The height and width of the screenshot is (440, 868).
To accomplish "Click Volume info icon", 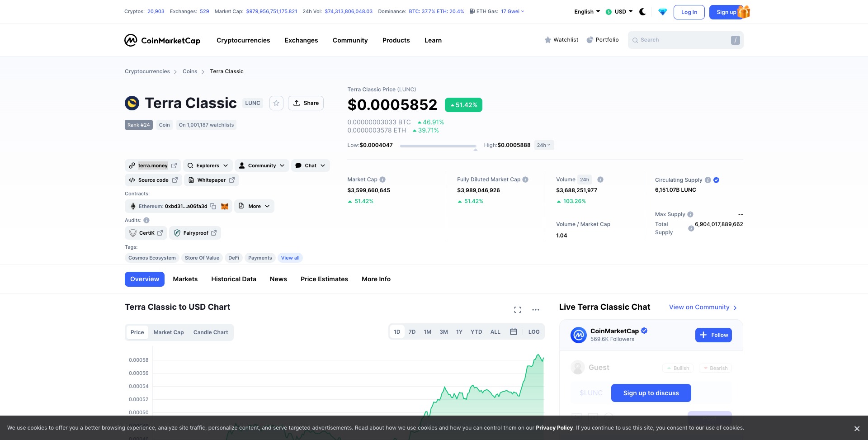I will [600, 180].
